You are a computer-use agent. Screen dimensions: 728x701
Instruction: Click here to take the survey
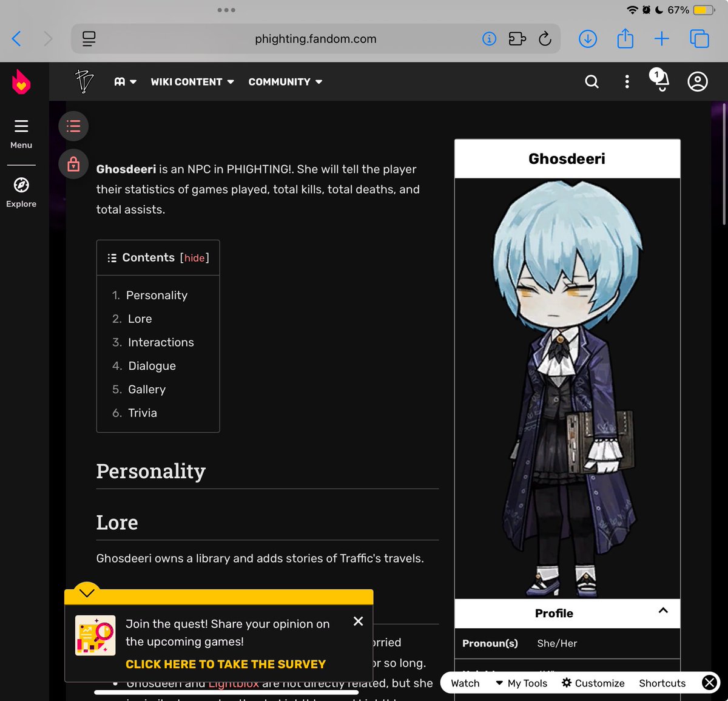[226, 664]
